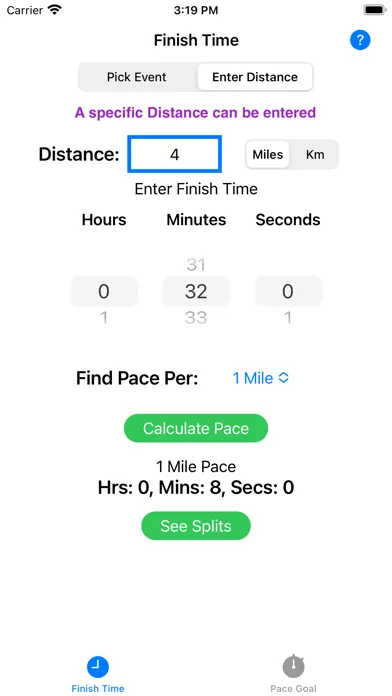This screenshot has width=392, height=696.
Task: Click the Wi-Fi status icon
Action: click(55, 10)
